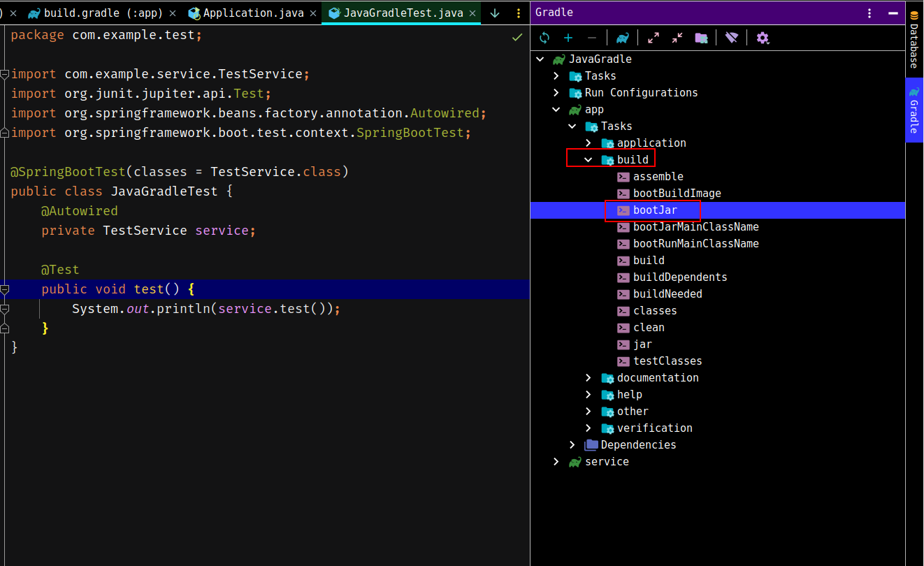Viewport: 924px width, 566px height.
Task: Select the clean task in build group
Action: click(x=649, y=328)
